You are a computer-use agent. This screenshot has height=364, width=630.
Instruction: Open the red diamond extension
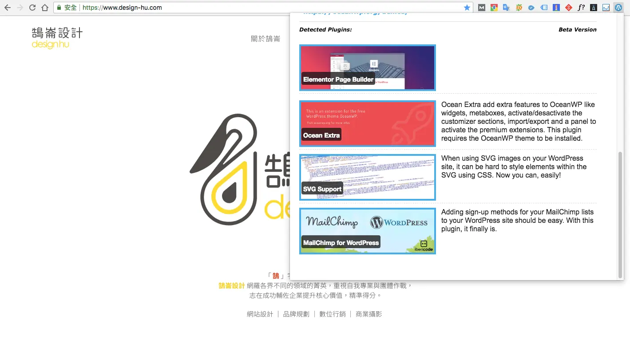(x=568, y=8)
